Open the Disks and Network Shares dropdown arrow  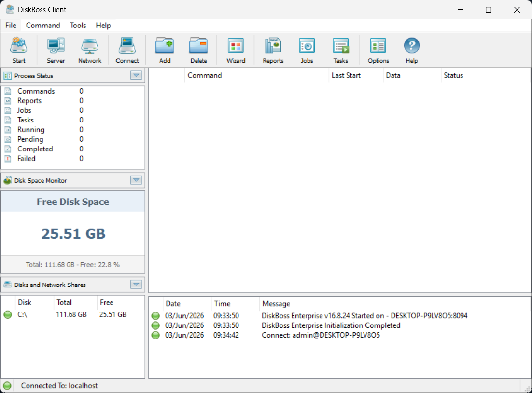pyautogui.click(x=137, y=284)
